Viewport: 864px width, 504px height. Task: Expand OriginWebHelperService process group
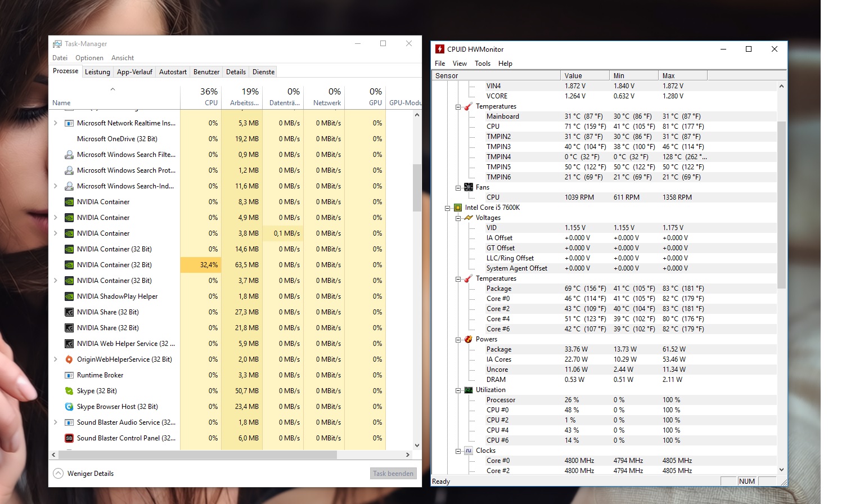coord(55,359)
